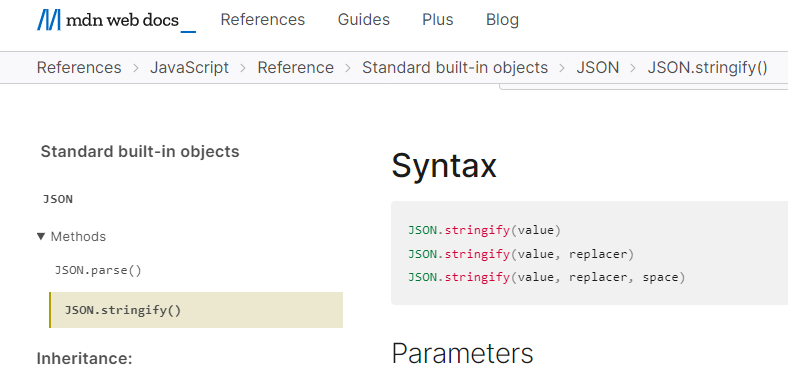Click the Inheritance: sidebar heading

(x=84, y=358)
